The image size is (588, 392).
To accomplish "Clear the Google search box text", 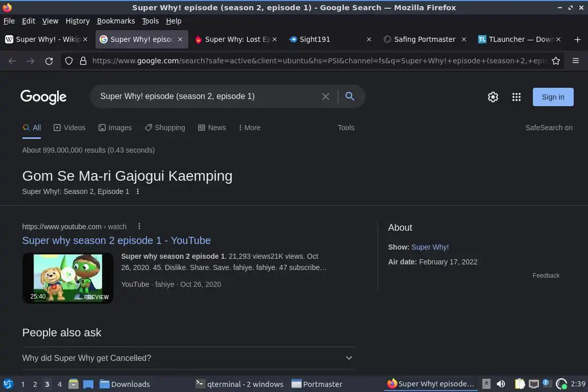I will 326,96.
